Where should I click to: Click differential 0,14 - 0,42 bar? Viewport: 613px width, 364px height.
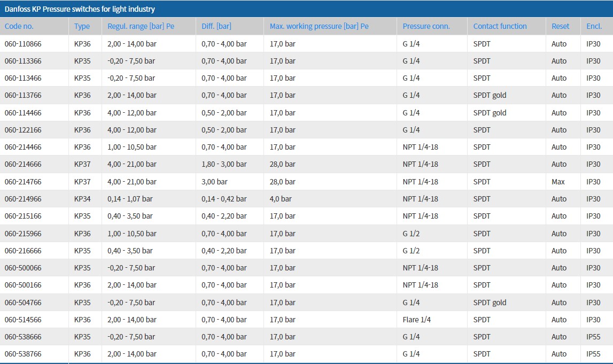coord(224,199)
